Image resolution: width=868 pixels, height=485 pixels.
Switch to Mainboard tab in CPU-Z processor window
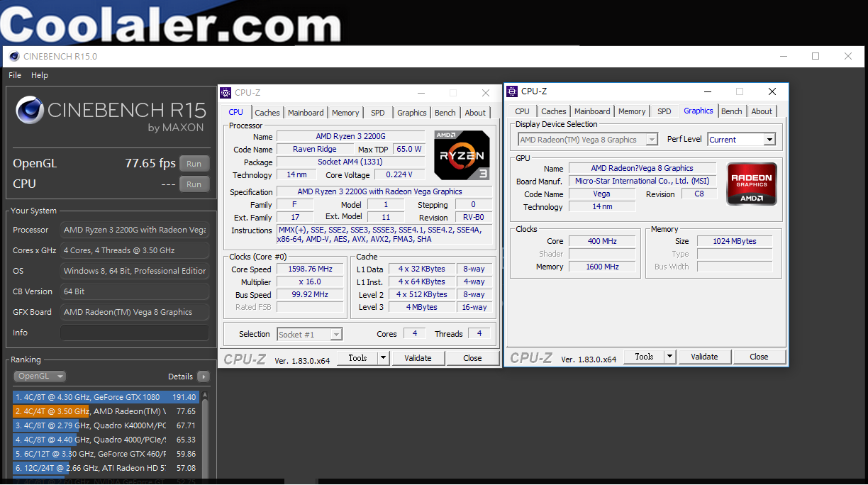coord(306,113)
